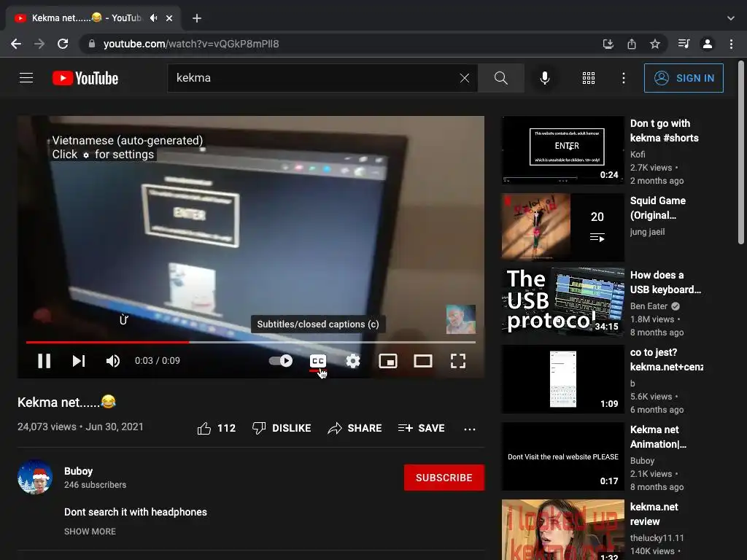747x560 pixels.
Task: Open a new browser tab
Action: [x=197, y=18]
